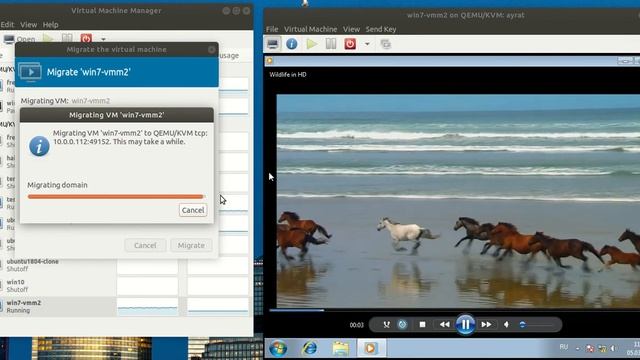Image resolution: width=640 pixels, height=360 pixels.
Task: Pause the virtual machine in viewer toolbar
Action: [331, 44]
